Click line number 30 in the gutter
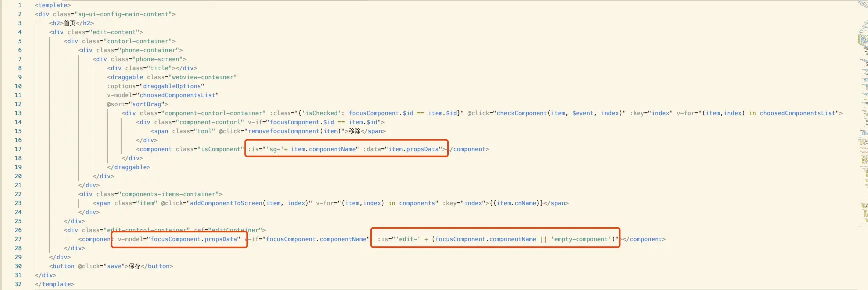The image size is (868, 290). point(18,266)
